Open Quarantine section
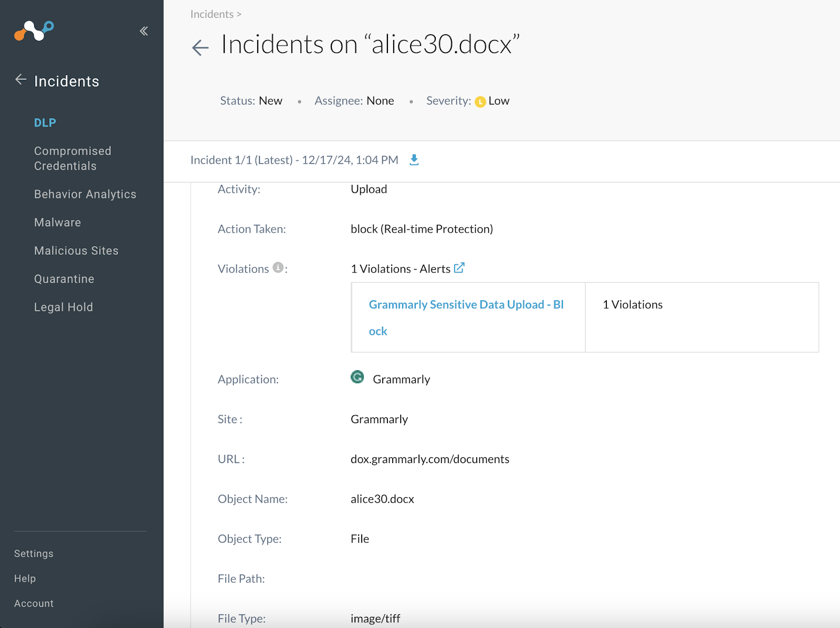 (x=64, y=279)
